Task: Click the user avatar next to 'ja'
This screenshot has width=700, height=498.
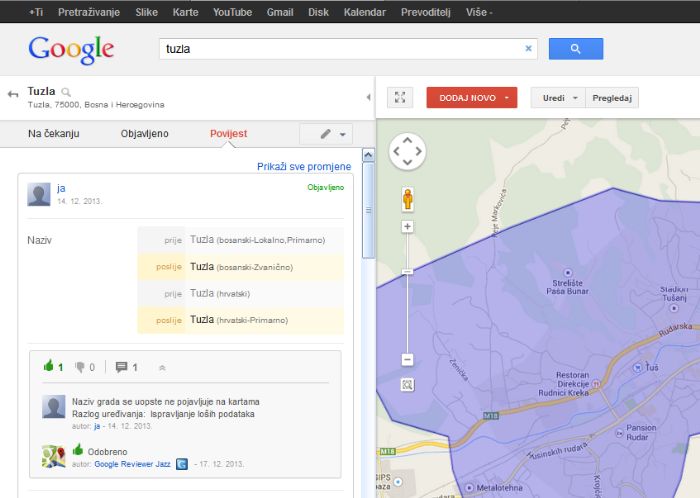Action: pos(39,194)
